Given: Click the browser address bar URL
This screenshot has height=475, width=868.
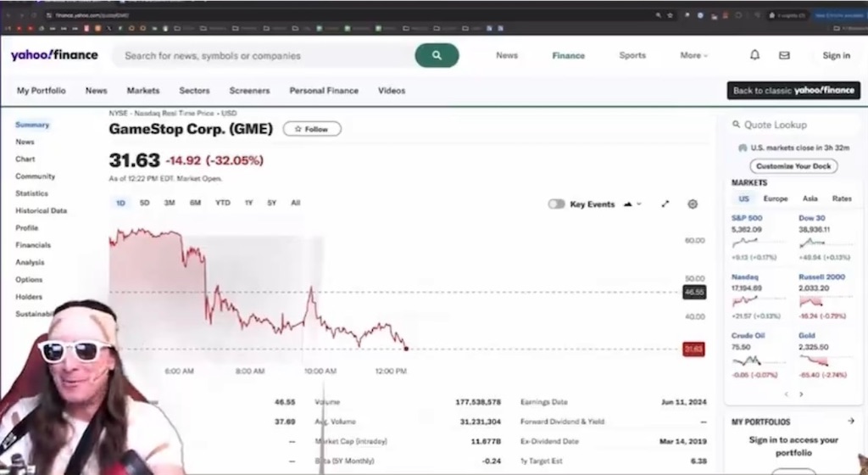Looking at the screenshot, I should pyautogui.click(x=92, y=15).
